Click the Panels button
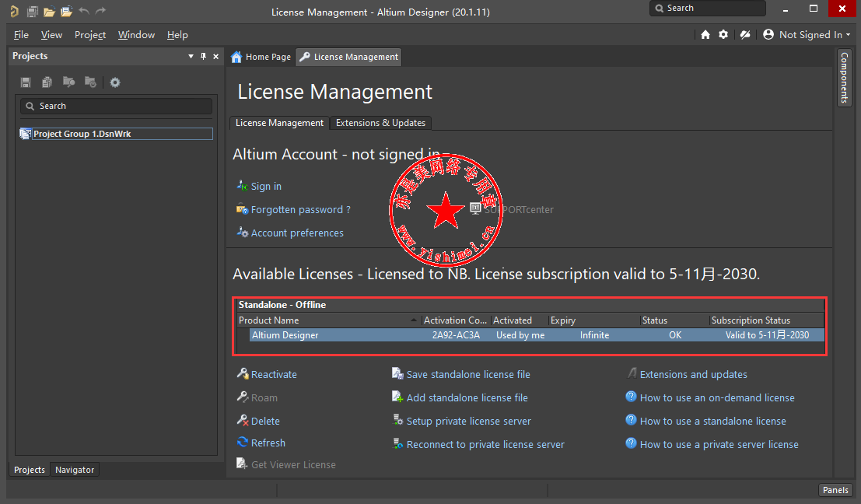The height and width of the screenshot is (504, 861). coord(836,490)
